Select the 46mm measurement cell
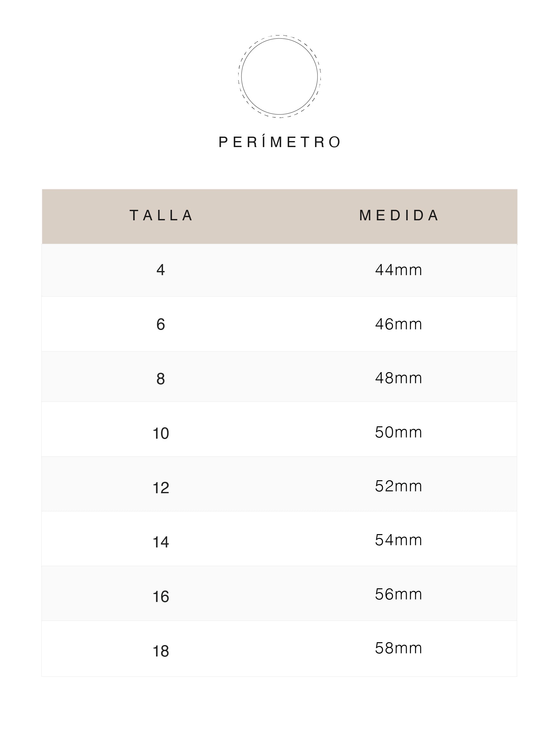The image size is (559, 756). click(x=398, y=324)
